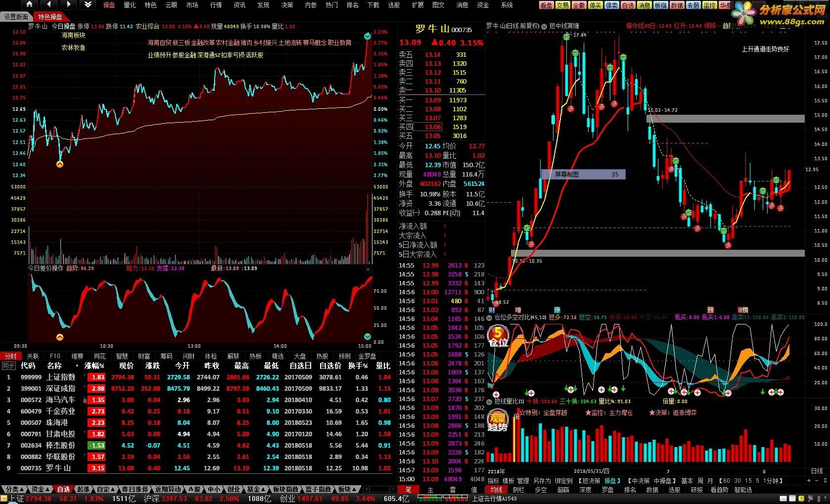Click the 交易 shortcut button
This screenshot has height=504, width=830.
[x=562, y=5]
